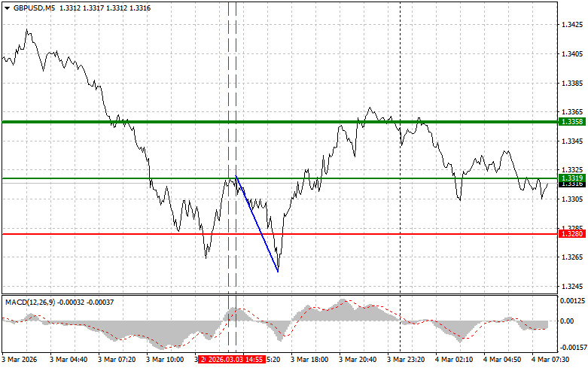Screen dimensions: 588x368
Task: Click the 1.3245 value on price scale
Action: tap(568, 286)
